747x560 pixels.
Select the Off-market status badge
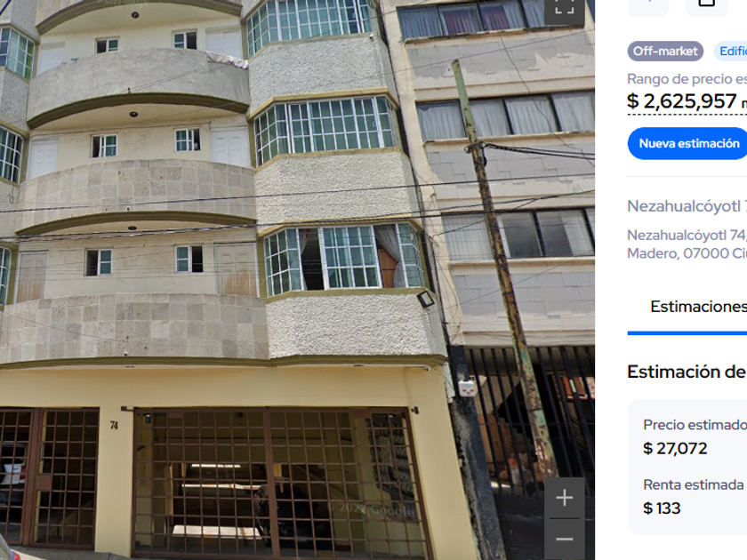click(665, 51)
